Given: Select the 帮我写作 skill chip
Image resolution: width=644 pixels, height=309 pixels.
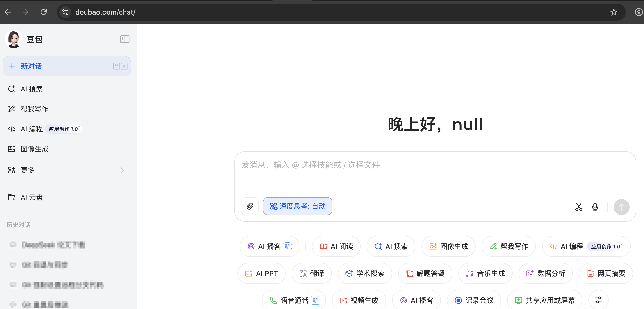Looking at the screenshot, I should [x=509, y=246].
